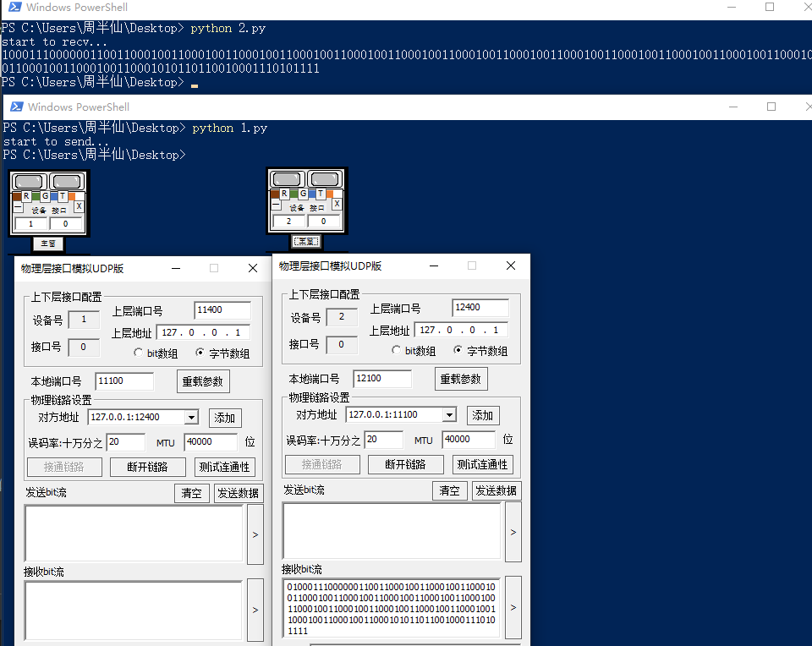812x646 pixels.
Task: Click right gray indicator on device 1 widget
Action: click(x=68, y=182)
